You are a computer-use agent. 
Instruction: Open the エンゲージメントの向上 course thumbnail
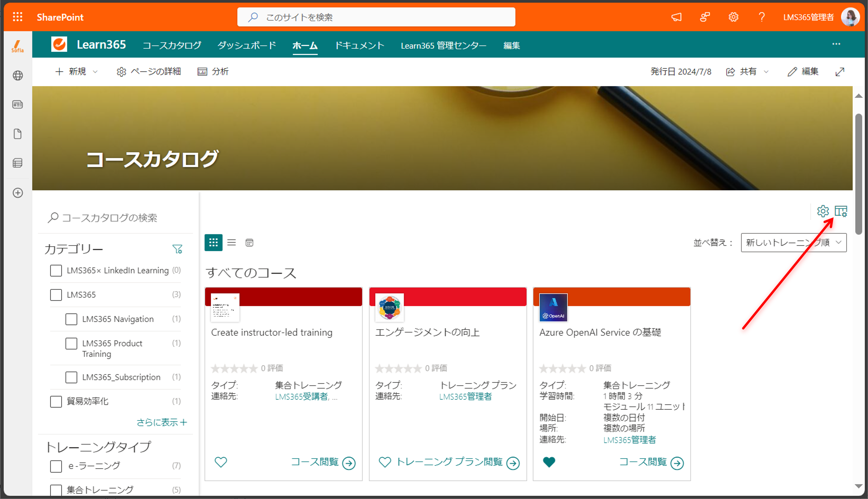click(x=389, y=308)
